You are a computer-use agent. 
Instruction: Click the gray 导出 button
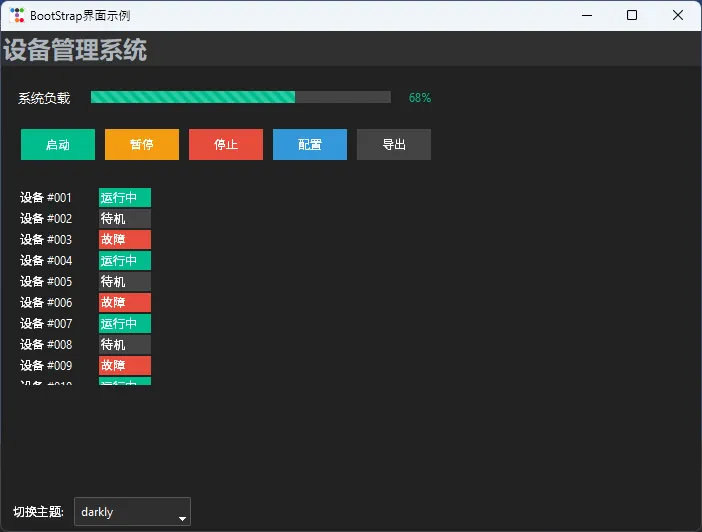coord(394,145)
